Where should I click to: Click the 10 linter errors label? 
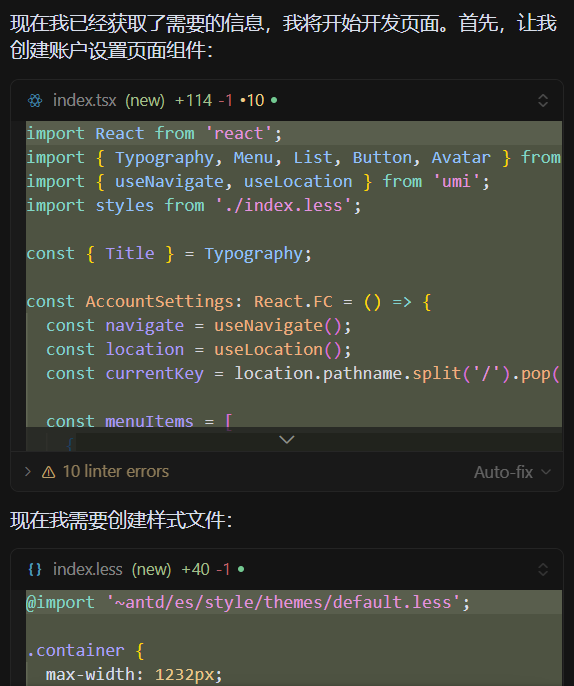pos(116,472)
